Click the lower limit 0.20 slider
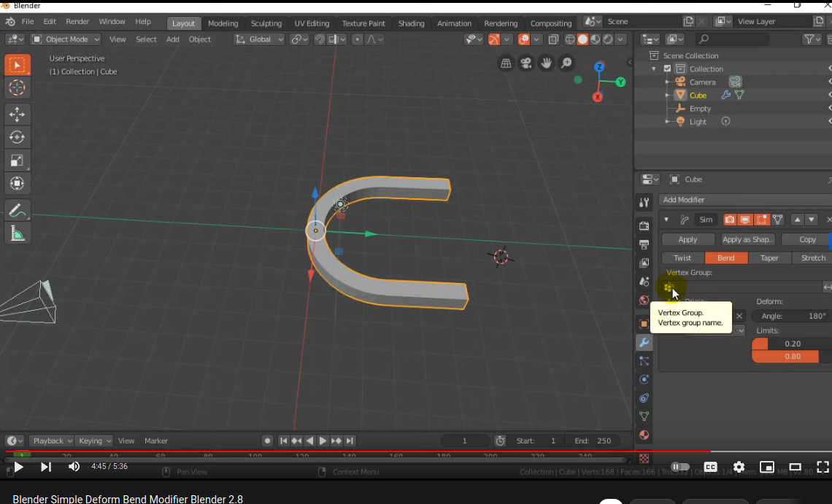Image resolution: width=832 pixels, height=504 pixels. pyautogui.click(x=792, y=344)
